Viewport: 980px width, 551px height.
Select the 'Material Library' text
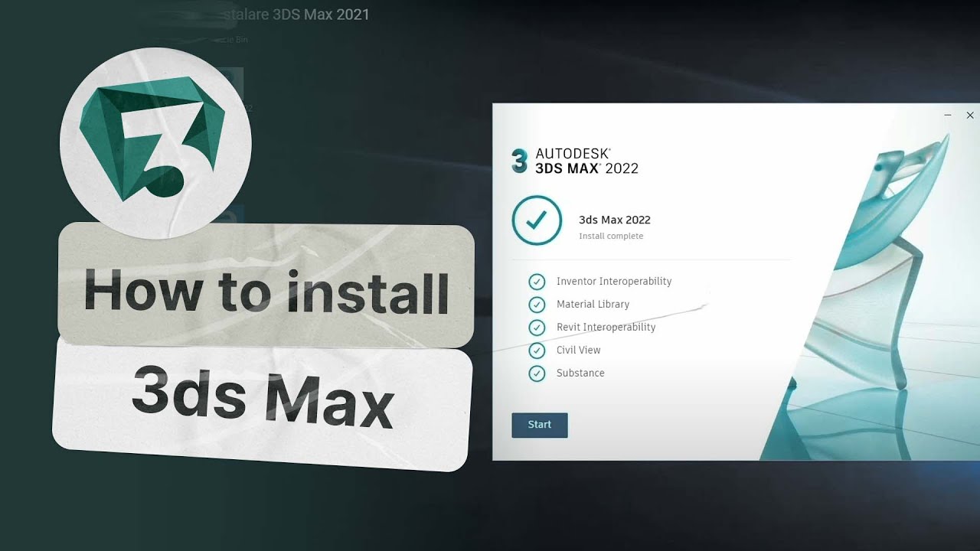pos(593,305)
